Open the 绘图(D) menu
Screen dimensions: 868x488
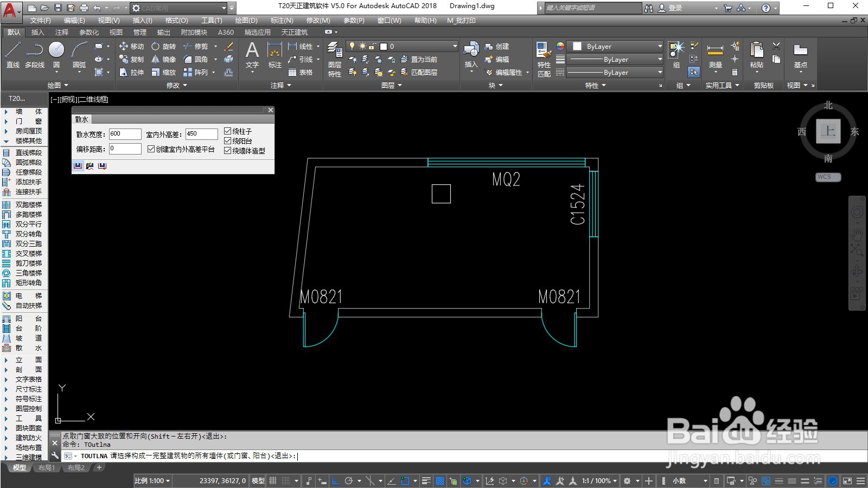click(x=246, y=21)
